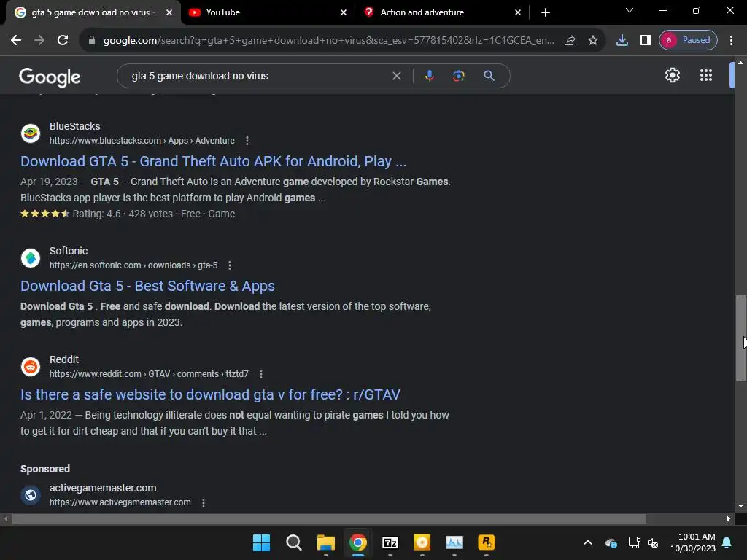Open Reddit safe website result
The height and width of the screenshot is (560, 747).
(210, 394)
